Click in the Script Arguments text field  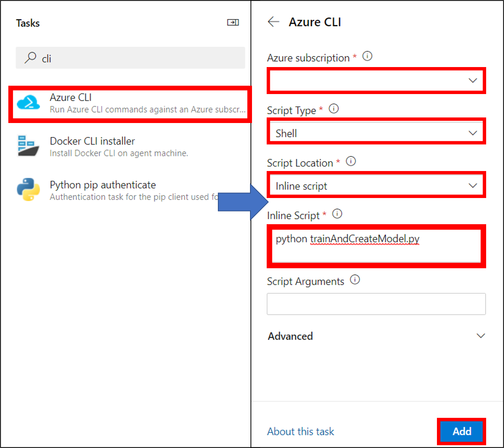(x=376, y=304)
